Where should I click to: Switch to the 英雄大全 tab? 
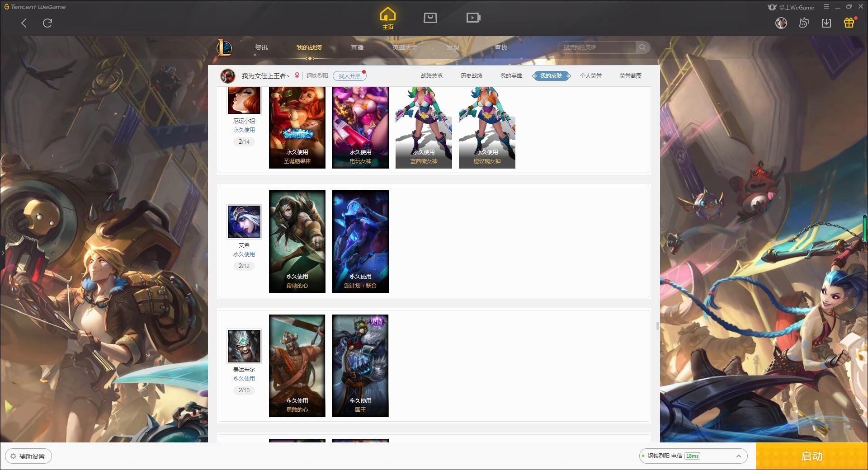pyautogui.click(x=405, y=47)
